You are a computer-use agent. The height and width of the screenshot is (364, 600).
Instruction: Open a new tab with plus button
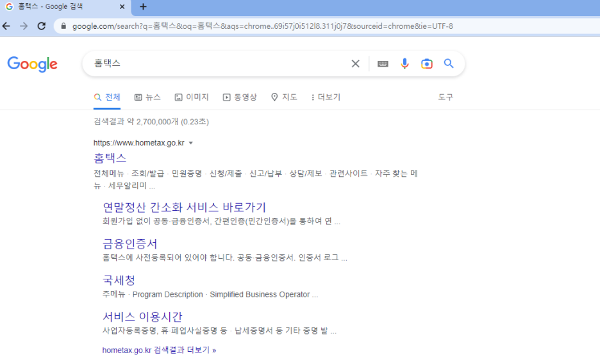pos(143,6)
